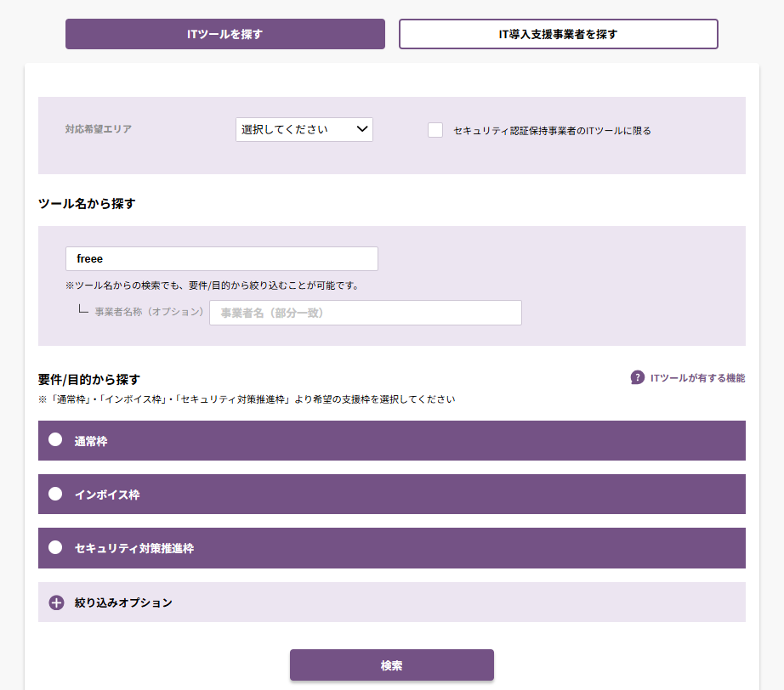Open the ITツールが有する機能 link
The image size is (784, 690).
697,378
